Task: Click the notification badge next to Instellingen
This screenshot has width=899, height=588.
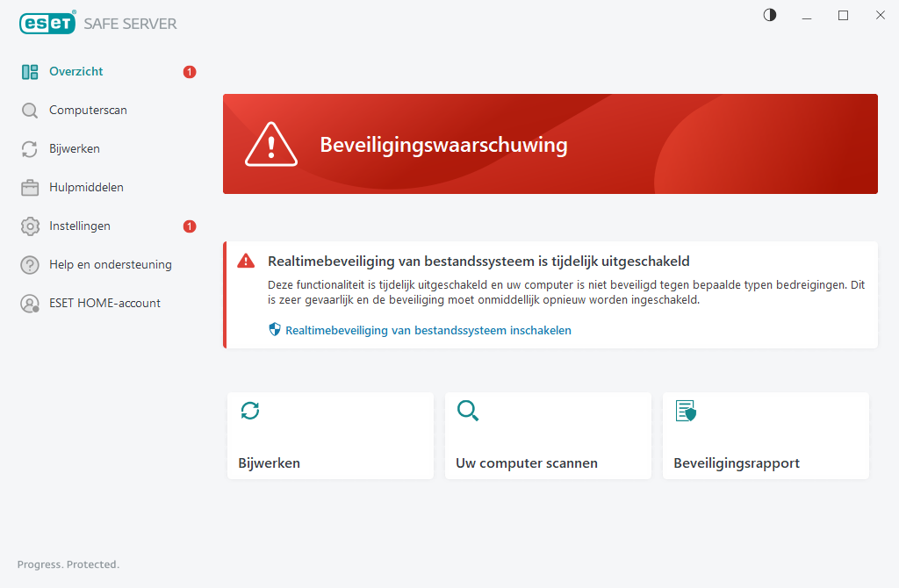Action: tap(189, 226)
